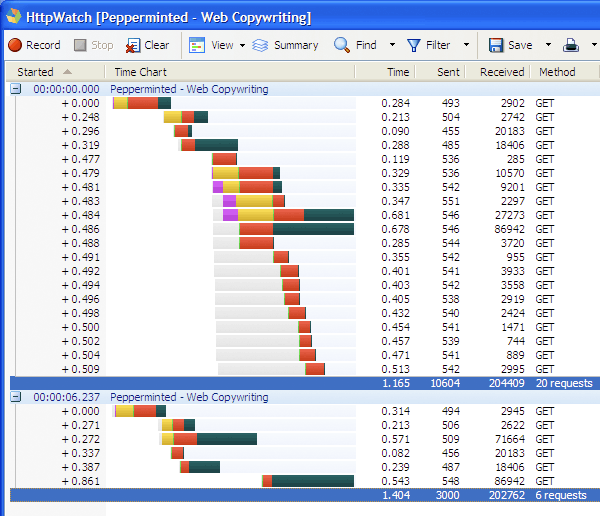
Task: Select the +0.509 request row
Action: [306, 369]
